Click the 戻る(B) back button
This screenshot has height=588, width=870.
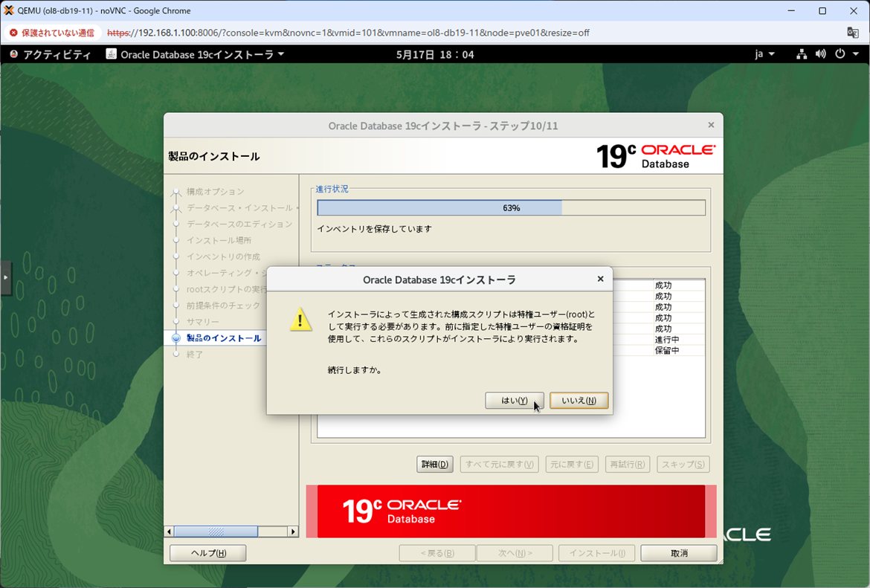[x=437, y=553]
